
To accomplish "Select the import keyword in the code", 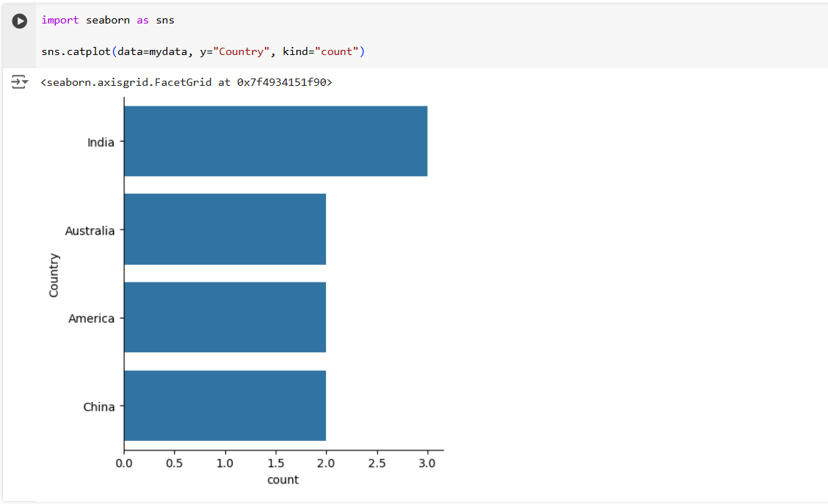I will [x=59, y=20].
